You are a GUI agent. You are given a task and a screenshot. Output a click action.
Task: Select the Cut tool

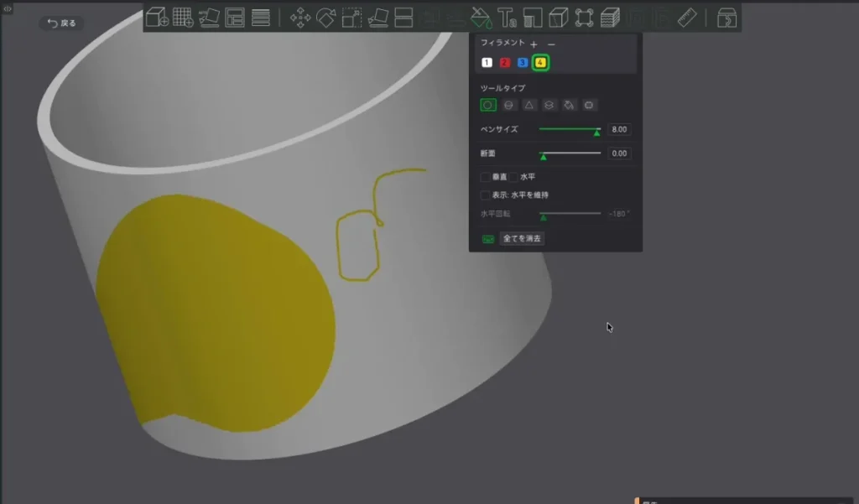(403, 18)
